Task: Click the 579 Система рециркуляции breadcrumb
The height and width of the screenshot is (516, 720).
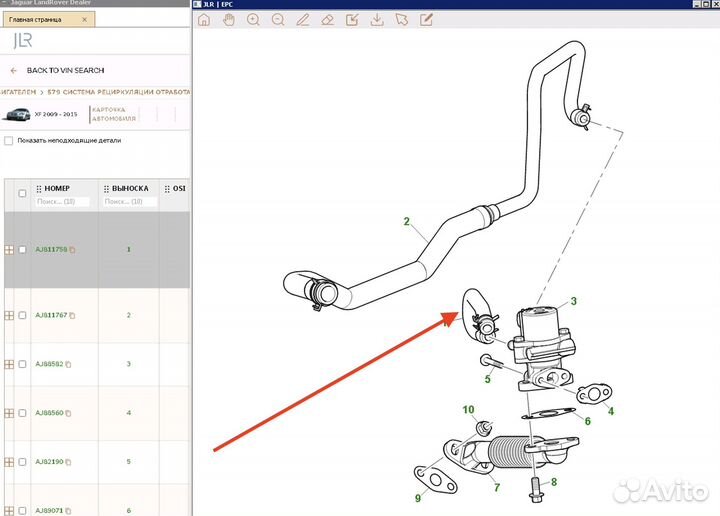Action: click(x=118, y=92)
